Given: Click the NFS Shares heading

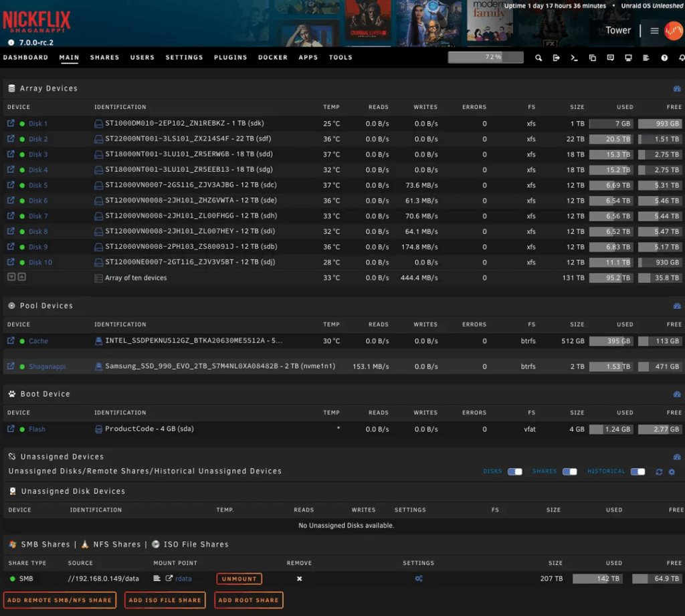Looking at the screenshot, I should pos(117,544).
